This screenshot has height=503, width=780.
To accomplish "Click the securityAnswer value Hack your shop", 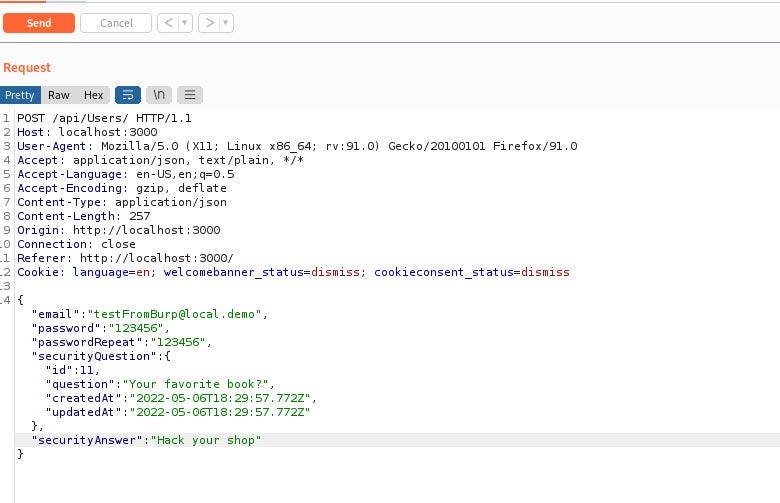I will click(206, 440).
